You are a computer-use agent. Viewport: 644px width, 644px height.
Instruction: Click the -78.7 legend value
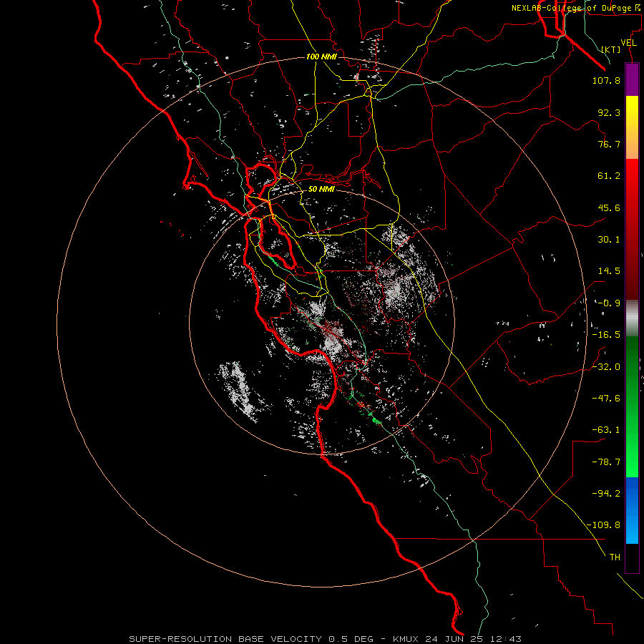point(606,462)
